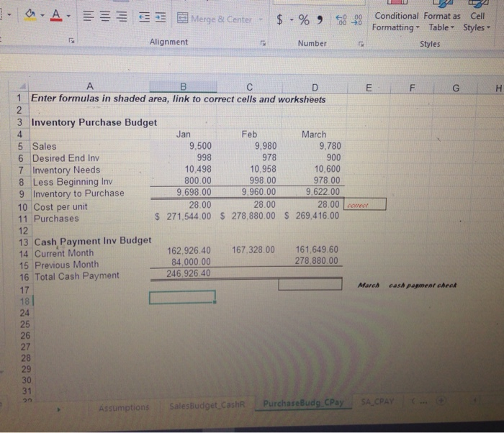Click Jan Inventory Needs cell 10,498
The image size is (504, 433).
click(x=183, y=169)
